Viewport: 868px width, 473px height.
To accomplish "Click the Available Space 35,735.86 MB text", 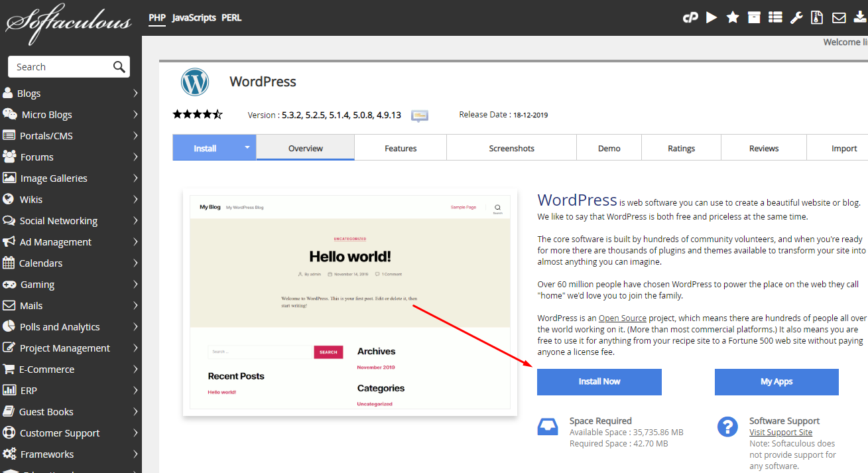I will click(626, 432).
